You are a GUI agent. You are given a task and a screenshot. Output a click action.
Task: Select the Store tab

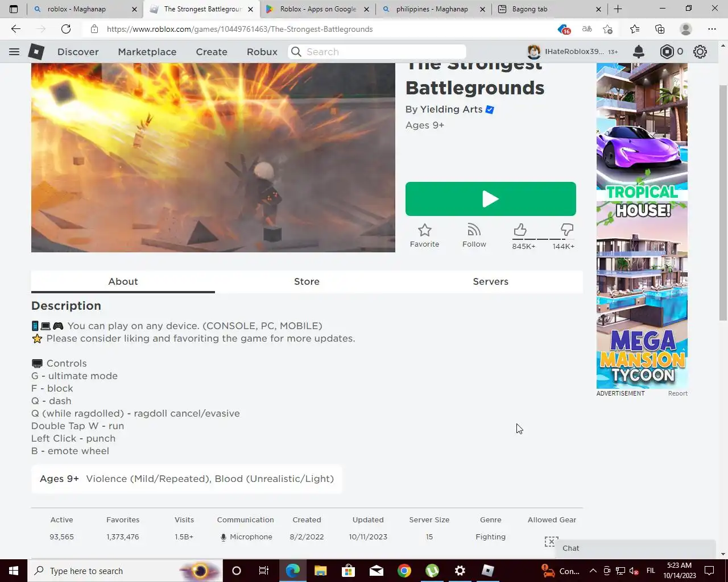click(x=307, y=281)
